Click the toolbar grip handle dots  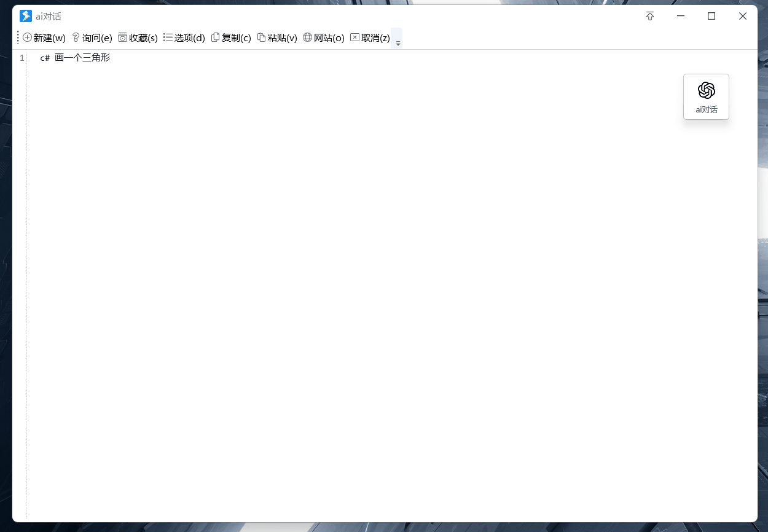18,38
